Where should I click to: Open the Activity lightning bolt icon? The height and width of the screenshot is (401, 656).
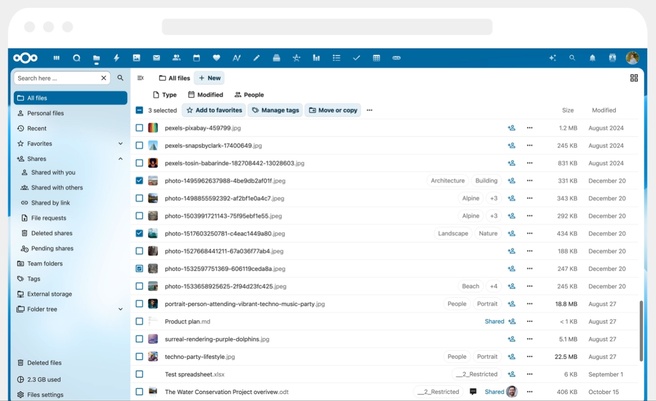pyautogui.click(x=116, y=58)
